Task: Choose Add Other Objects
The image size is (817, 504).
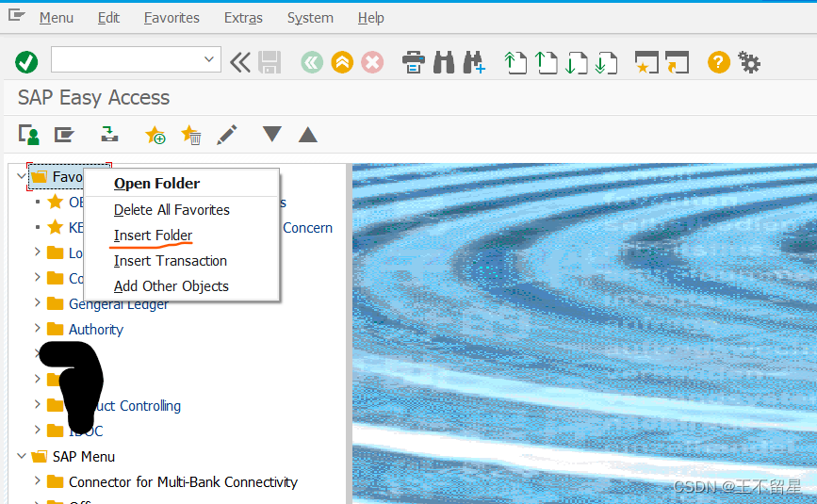Action: (181, 286)
